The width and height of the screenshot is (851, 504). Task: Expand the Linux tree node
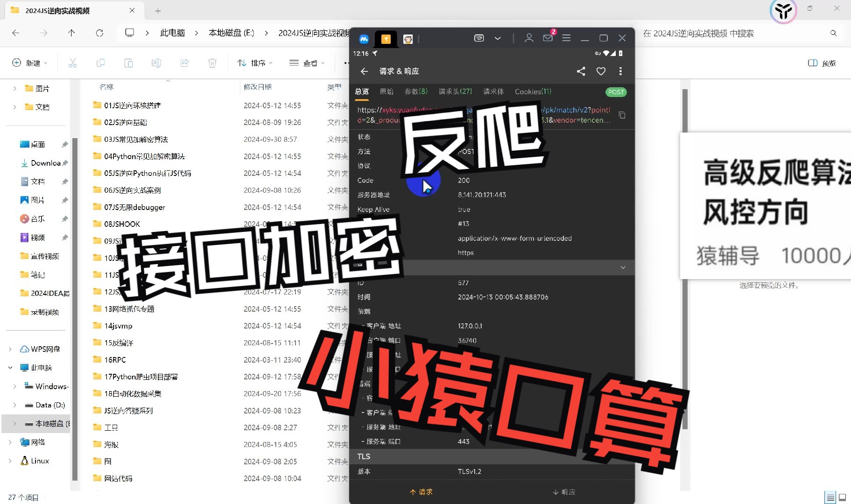click(x=10, y=461)
